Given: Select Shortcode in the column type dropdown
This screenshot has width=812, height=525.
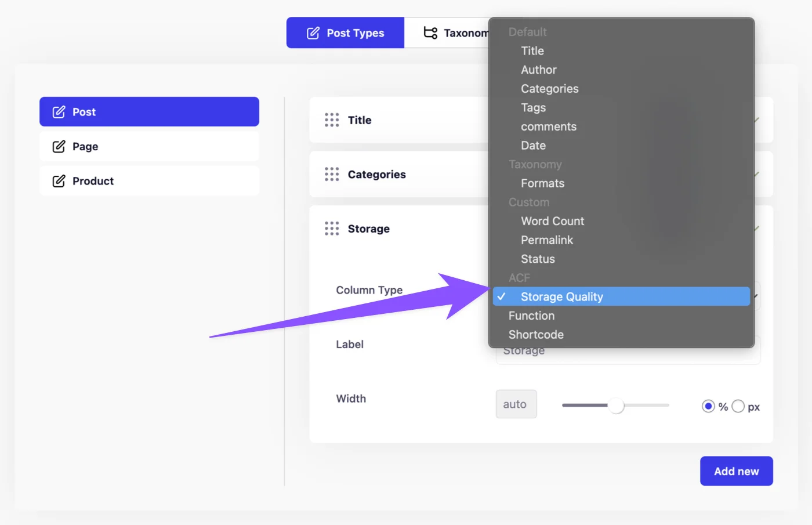Looking at the screenshot, I should (536, 334).
